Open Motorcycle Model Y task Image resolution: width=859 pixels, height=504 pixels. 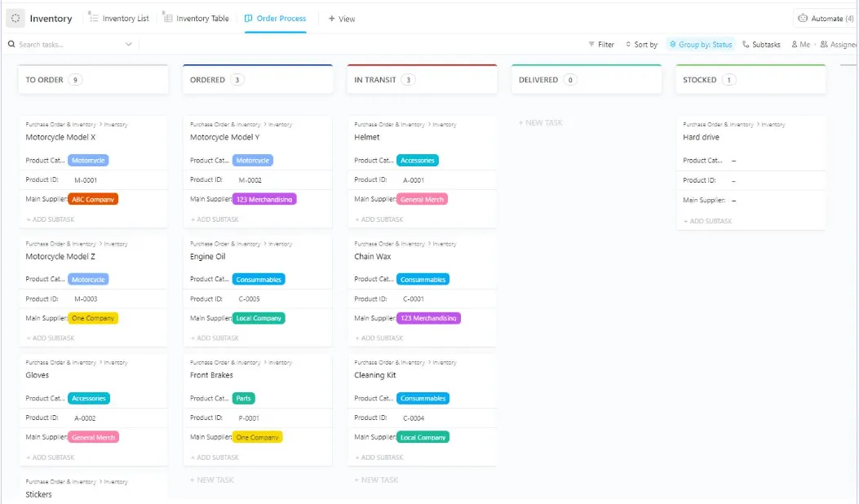(224, 137)
